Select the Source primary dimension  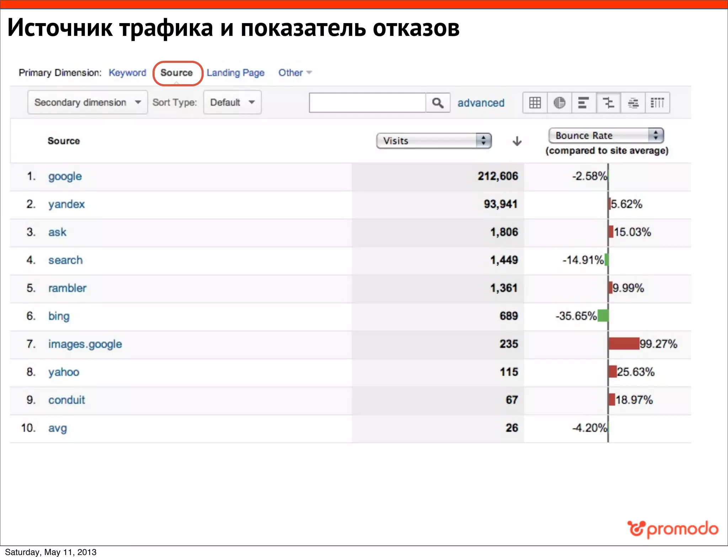coord(177,72)
